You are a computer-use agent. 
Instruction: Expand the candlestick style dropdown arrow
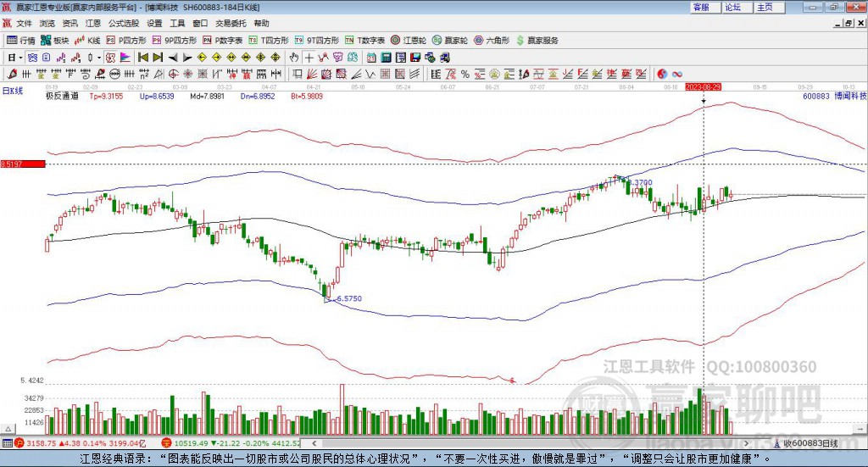coord(99,58)
